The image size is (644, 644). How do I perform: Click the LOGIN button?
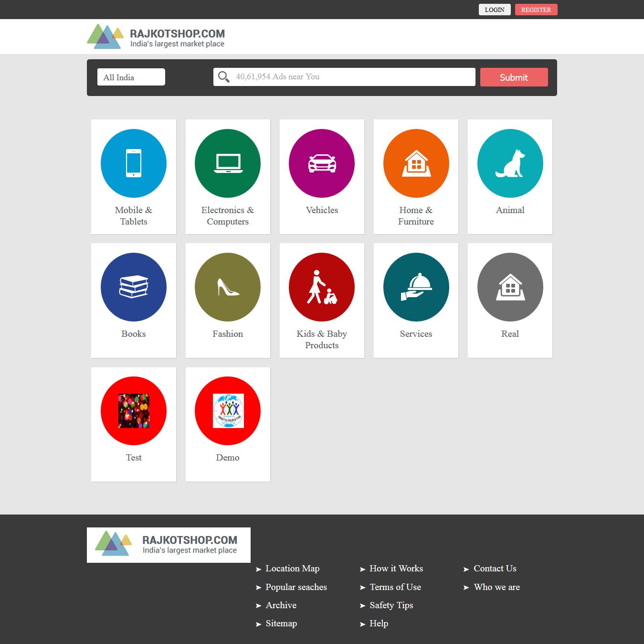tap(495, 10)
